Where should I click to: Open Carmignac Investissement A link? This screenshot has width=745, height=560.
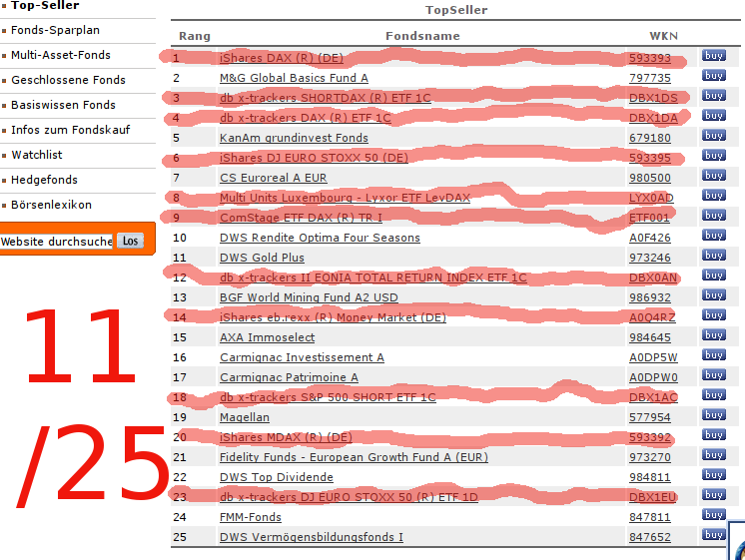click(302, 357)
